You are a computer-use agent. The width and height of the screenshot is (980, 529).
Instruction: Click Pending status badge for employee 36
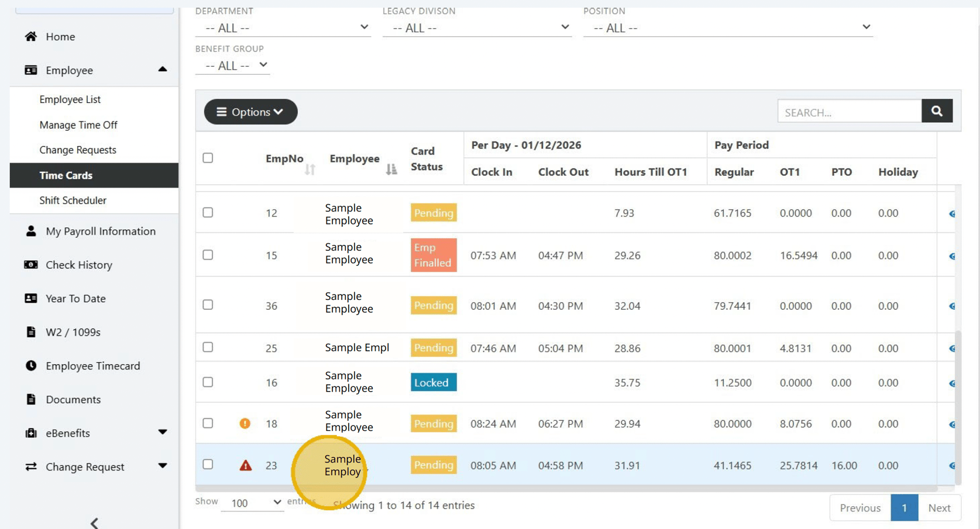point(434,305)
